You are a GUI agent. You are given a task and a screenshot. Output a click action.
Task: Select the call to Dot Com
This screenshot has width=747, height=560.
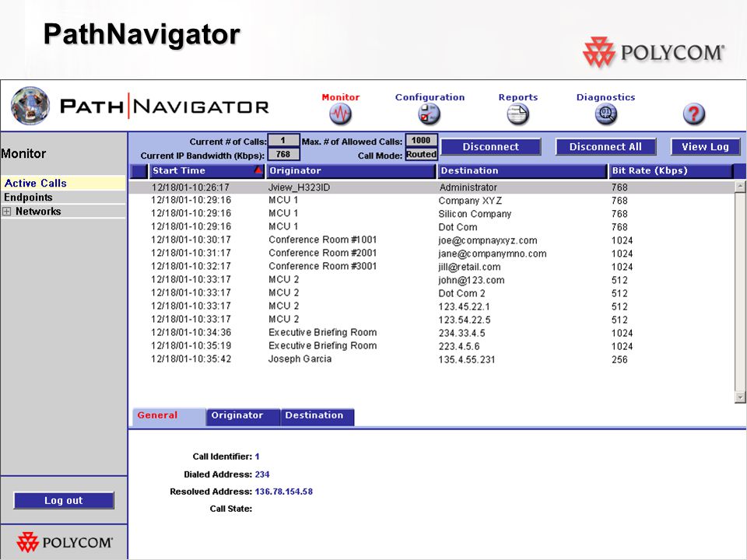(x=432, y=227)
